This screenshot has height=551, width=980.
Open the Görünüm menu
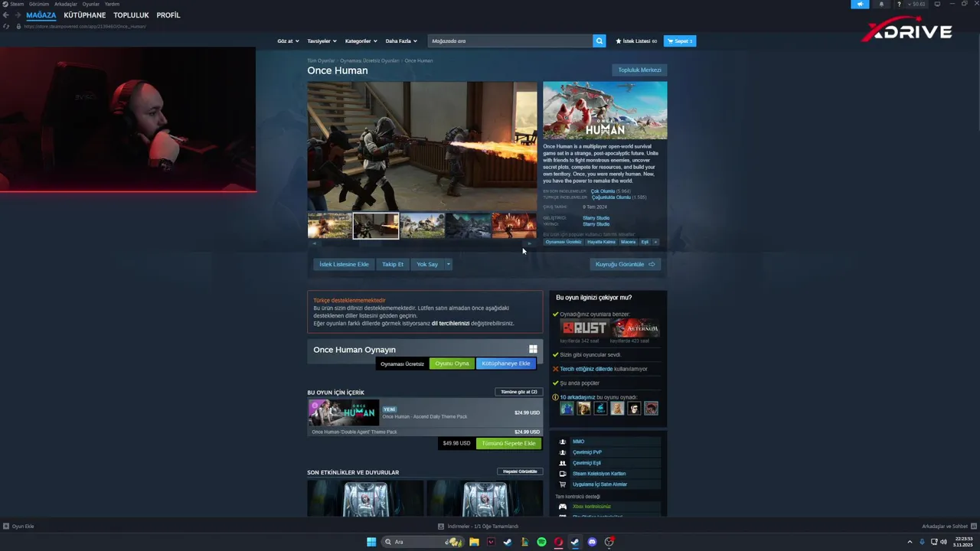point(39,4)
